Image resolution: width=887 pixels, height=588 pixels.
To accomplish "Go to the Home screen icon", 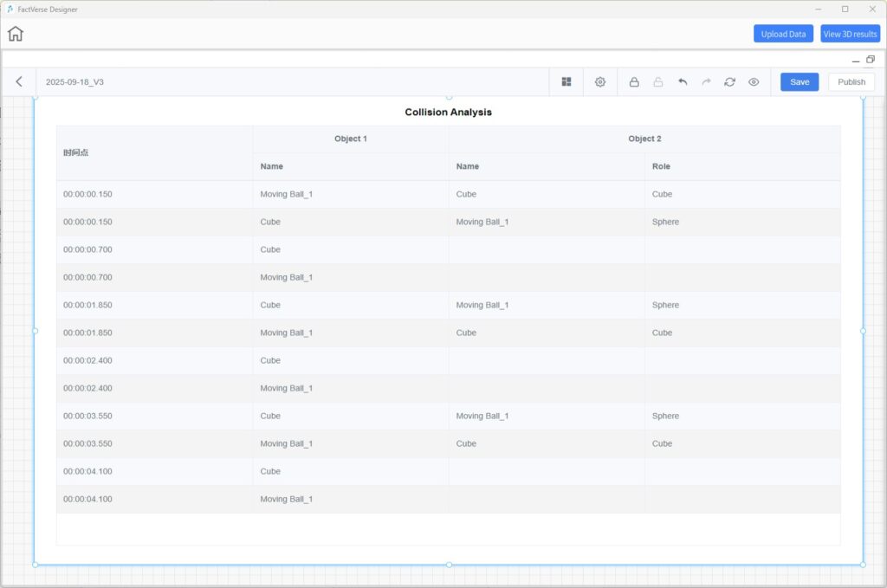I will coord(16,34).
